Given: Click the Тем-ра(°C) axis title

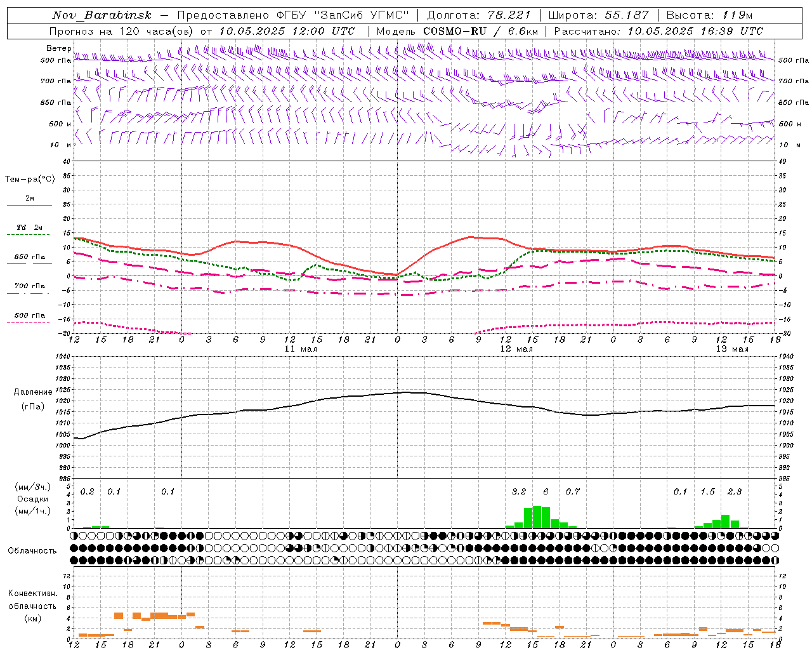Looking at the screenshot, I should pyautogui.click(x=30, y=180).
